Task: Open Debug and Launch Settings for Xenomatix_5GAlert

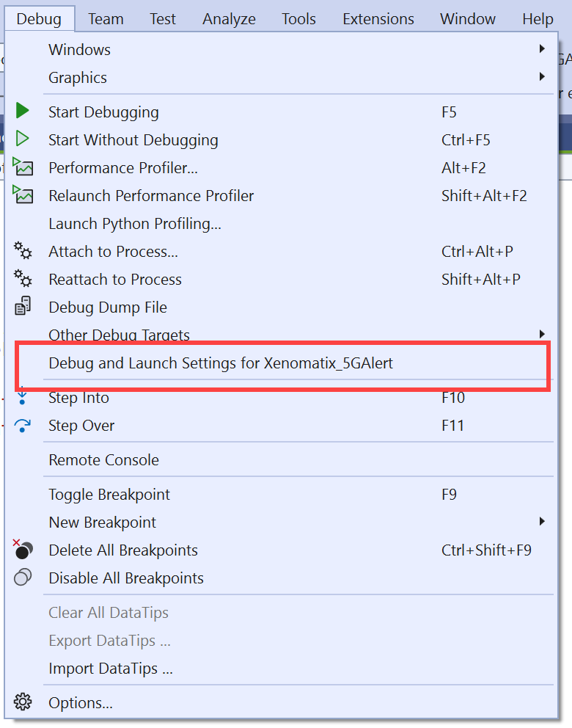Action: click(x=221, y=363)
